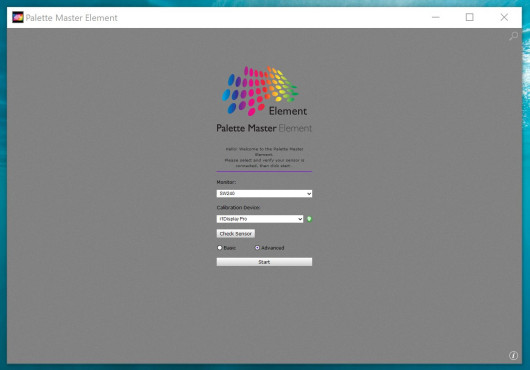The height and width of the screenshot is (370, 530).
Task: Click the arrow of the Monitor combo box
Action: [309, 194]
